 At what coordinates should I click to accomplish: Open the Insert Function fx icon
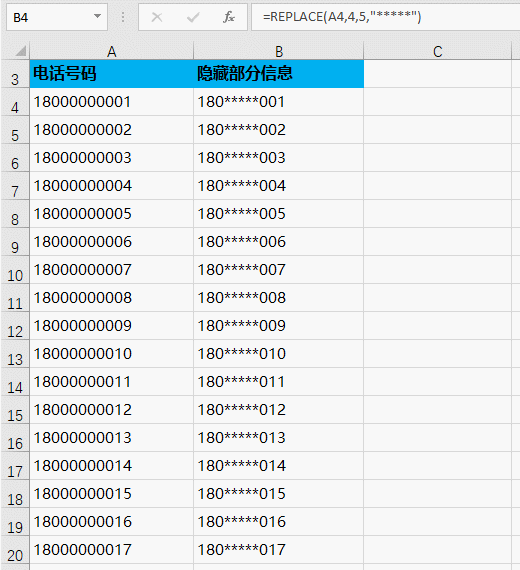coord(229,17)
